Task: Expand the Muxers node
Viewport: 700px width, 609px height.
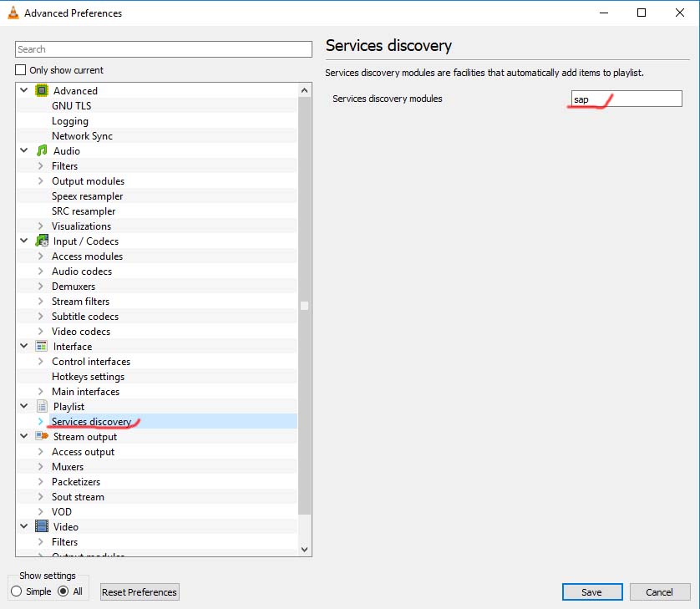Action: 41,467
